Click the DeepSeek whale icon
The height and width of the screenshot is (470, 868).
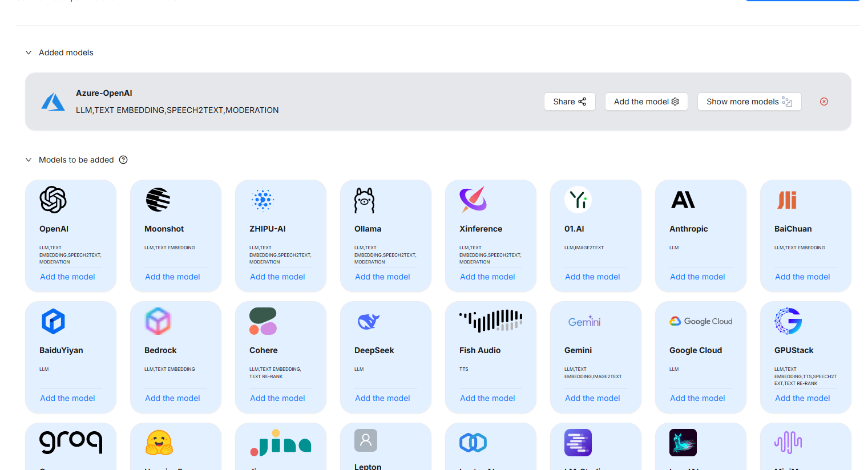point(368,321)
